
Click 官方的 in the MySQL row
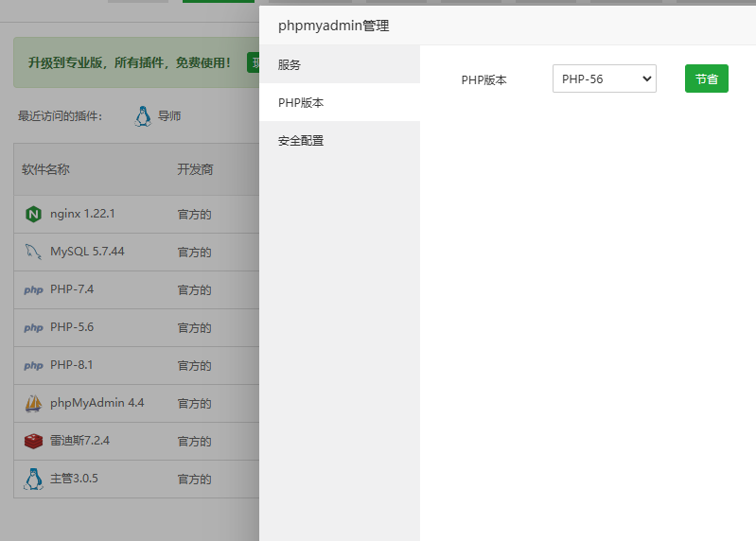pyautogui.click(x=194, y=252)
